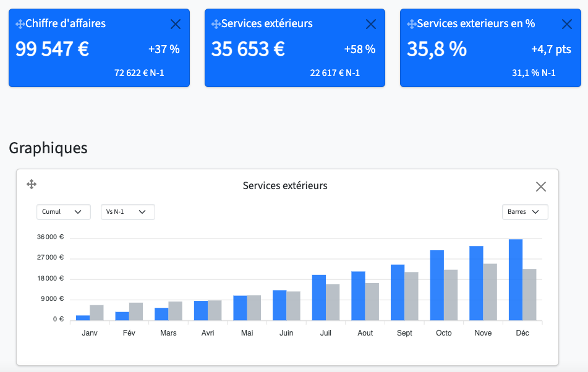Open the Cumul dropdown
Screen dimensions: 588x372
click(63, 212)
